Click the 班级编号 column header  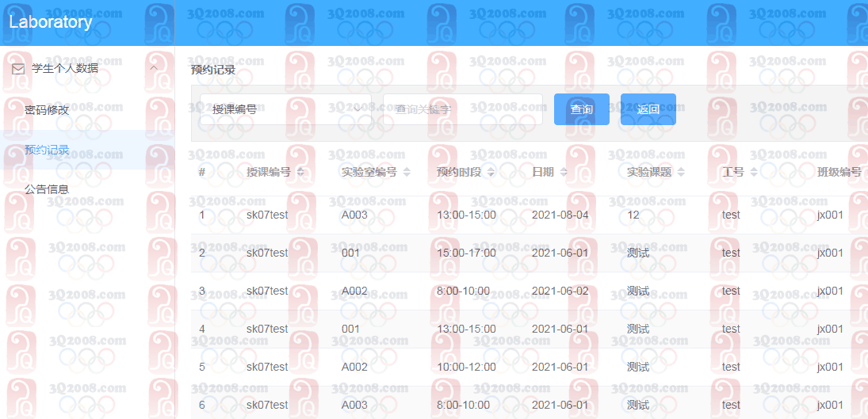pyautogui.click(x=839, y=173)
